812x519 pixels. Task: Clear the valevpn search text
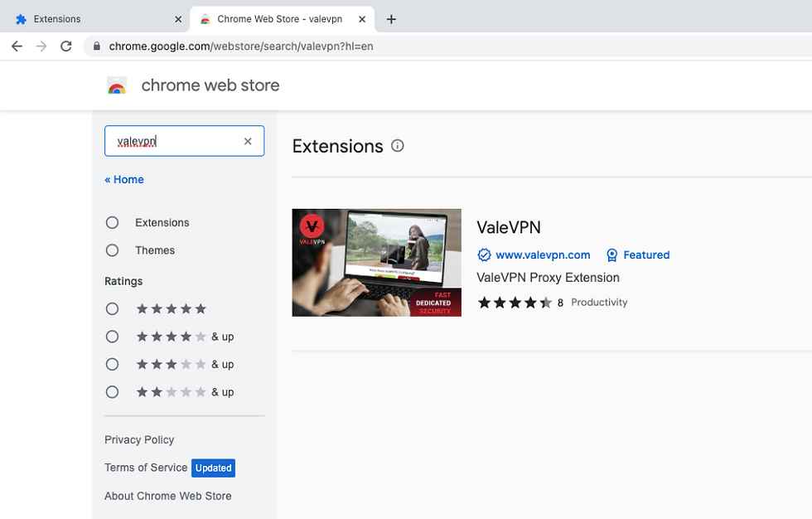click(x=248, y=141)
